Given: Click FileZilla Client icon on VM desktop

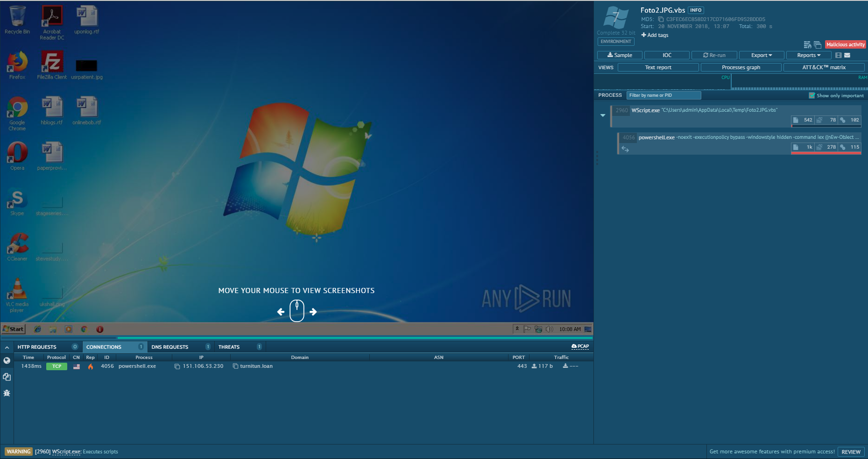Looking at the screenshot, I should click(52, 65).
